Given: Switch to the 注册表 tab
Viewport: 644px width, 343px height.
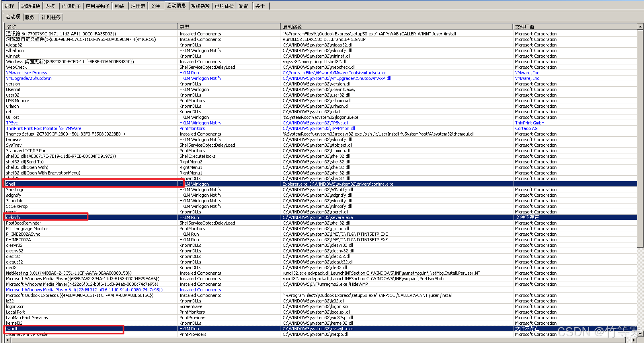Looking at the screenshot, I should coord(138,6).
